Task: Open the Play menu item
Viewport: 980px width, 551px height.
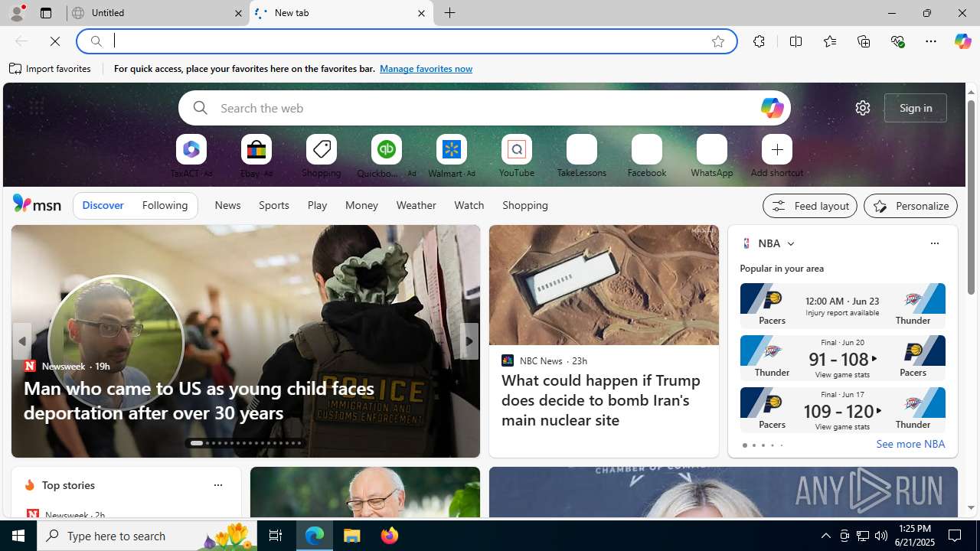Action: tap(317, 205)
